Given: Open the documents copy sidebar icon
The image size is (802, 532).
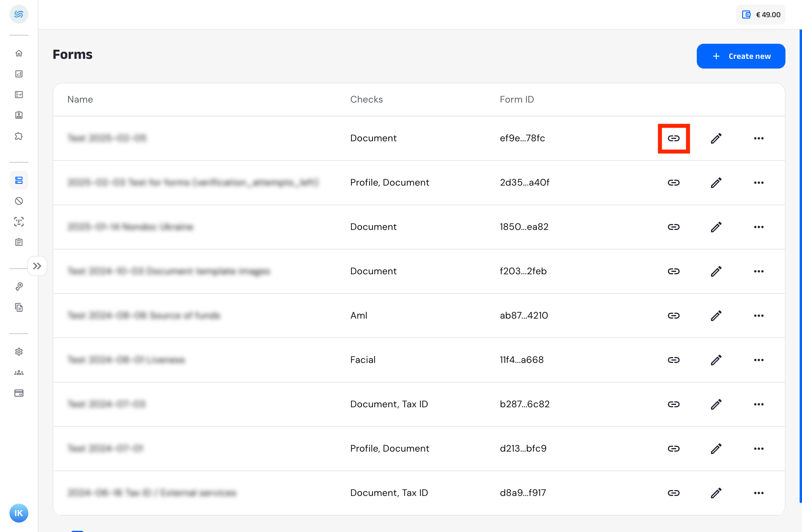Looking at the screenshot, I should [19, 307].
